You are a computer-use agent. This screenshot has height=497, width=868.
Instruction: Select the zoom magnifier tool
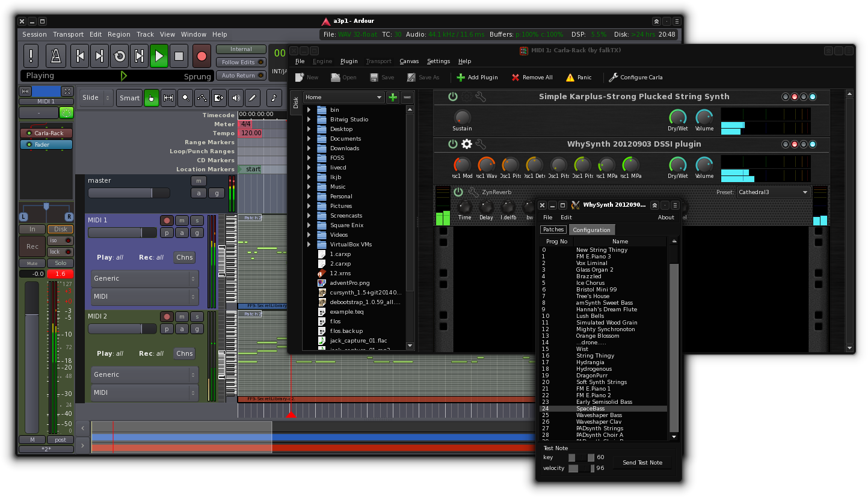[185, 98]
